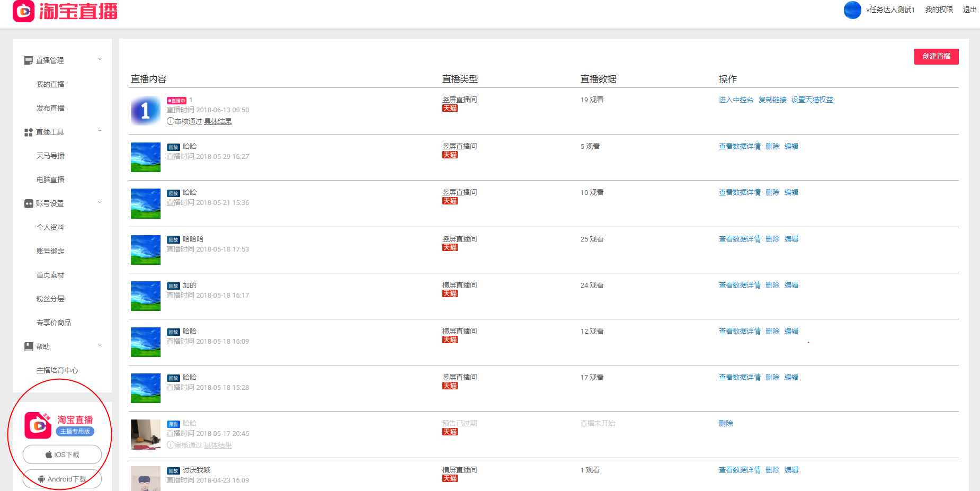Open 首页素材 in sidebar
This screenshot has height=491, width=980.
click(50, 275)
